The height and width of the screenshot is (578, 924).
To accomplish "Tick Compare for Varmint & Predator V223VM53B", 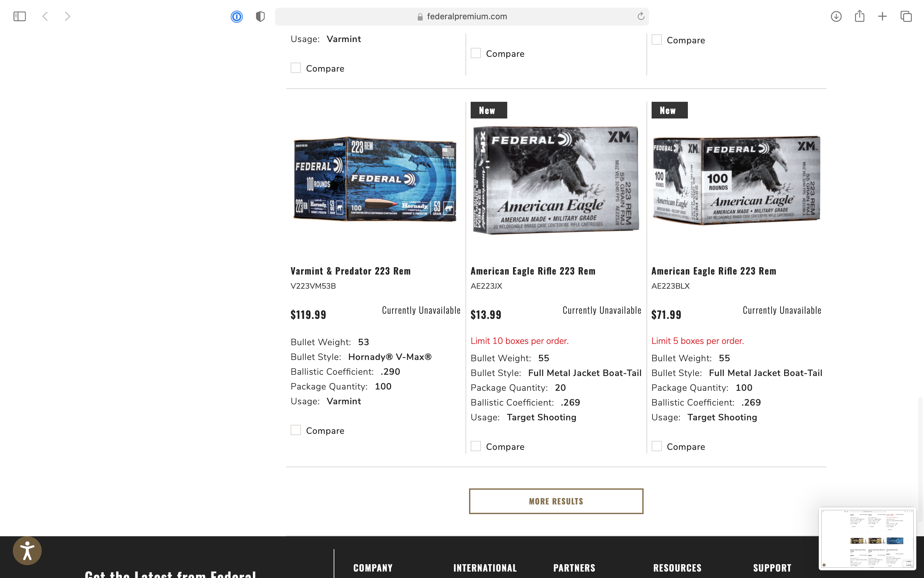I will tap(295, 430).
